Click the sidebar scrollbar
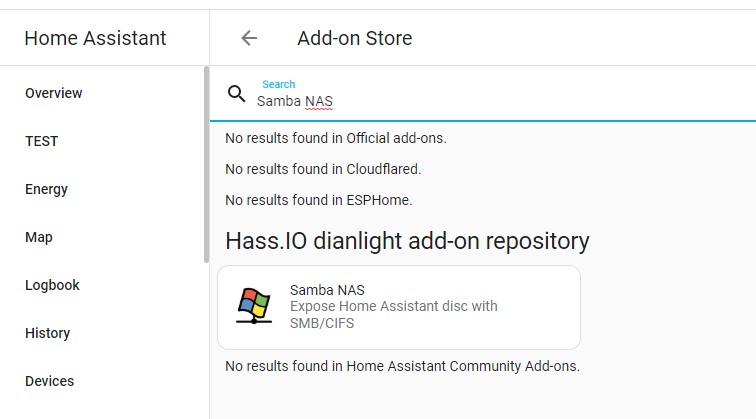This screenshot has height=419, width=756. (206, 160)
